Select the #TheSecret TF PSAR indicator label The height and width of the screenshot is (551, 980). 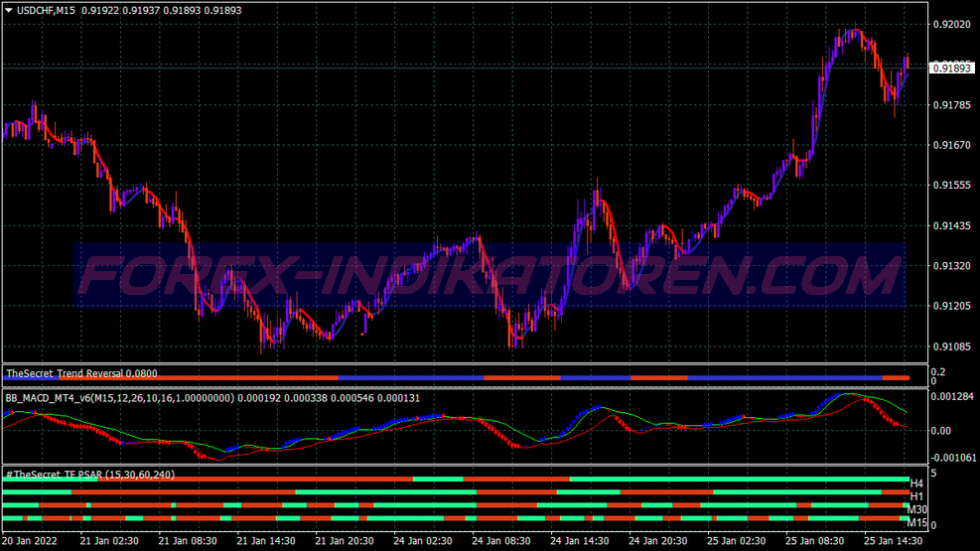90,475
